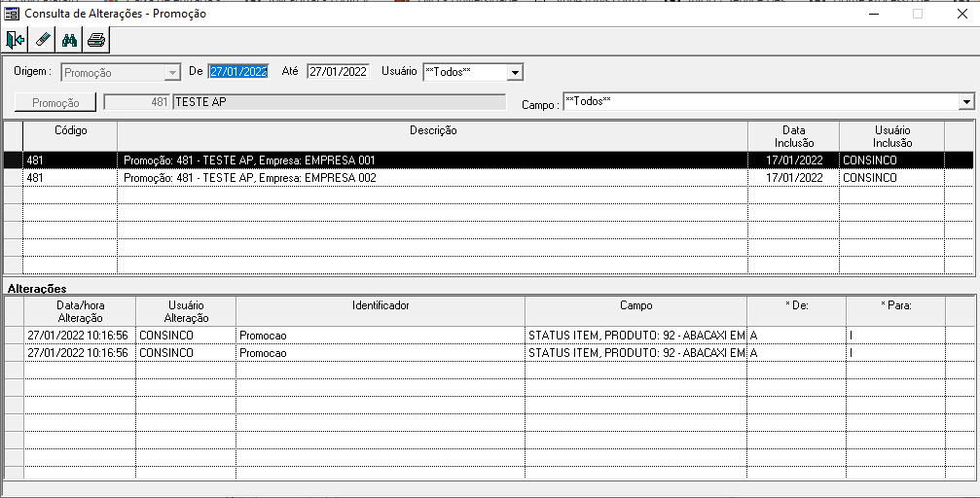
Task: Open the Usuário dropdown arrow
Action: (515, 73)
